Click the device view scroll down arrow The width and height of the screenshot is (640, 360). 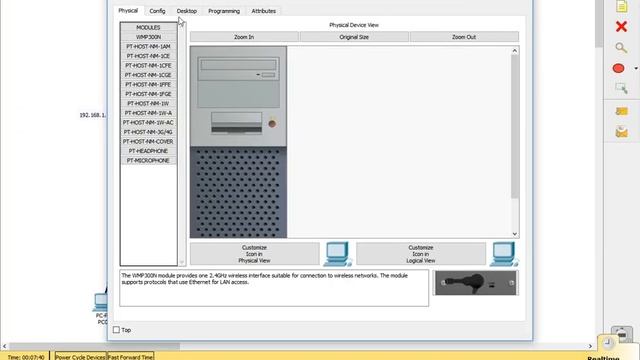[515, 234]
